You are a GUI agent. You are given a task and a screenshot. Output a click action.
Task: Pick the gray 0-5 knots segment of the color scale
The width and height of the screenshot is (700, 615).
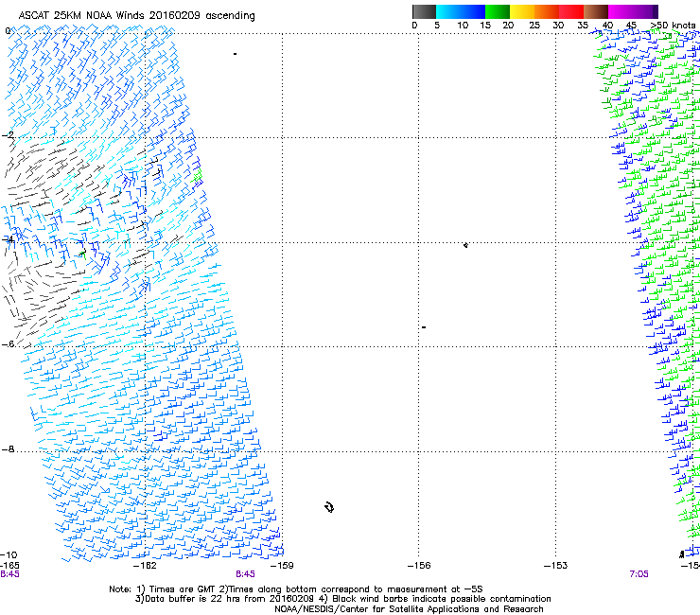point(424,11)
